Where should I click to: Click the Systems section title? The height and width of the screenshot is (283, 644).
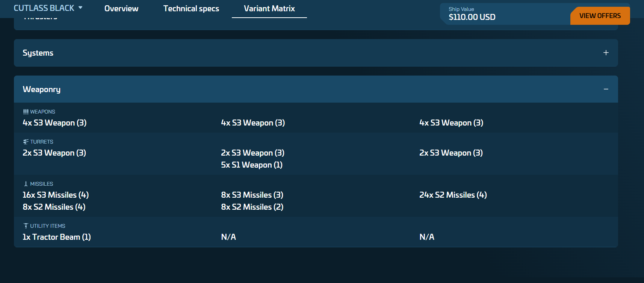[x=38, y=53]
